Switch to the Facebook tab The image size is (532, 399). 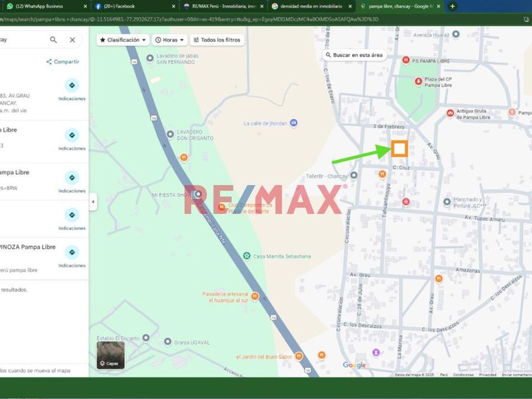coord(133,6)
